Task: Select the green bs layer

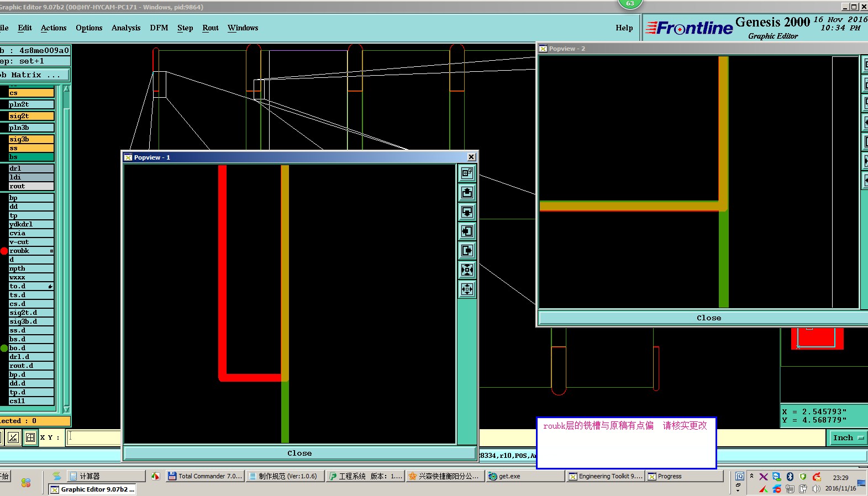Action: 31,157
